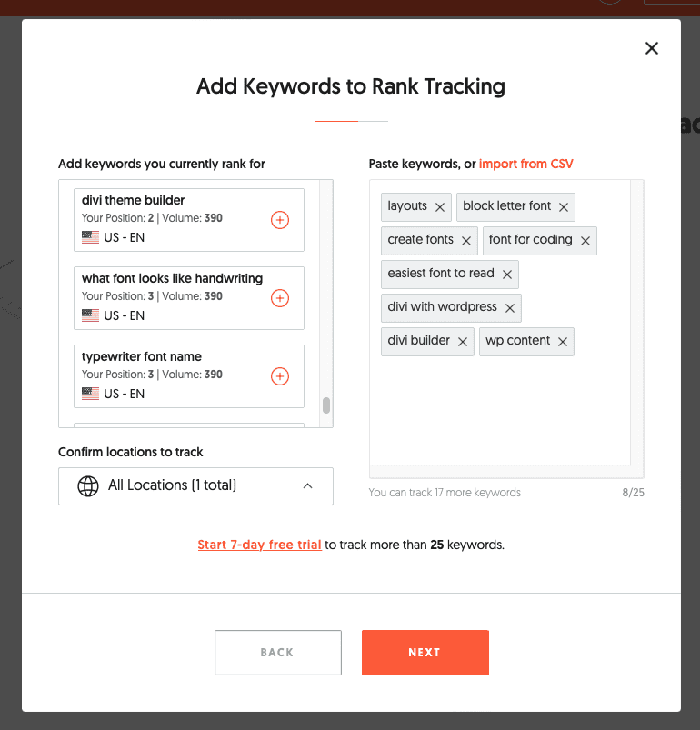
Task: Remove the "easiest font to read" keyword
Action: (505, 274)
